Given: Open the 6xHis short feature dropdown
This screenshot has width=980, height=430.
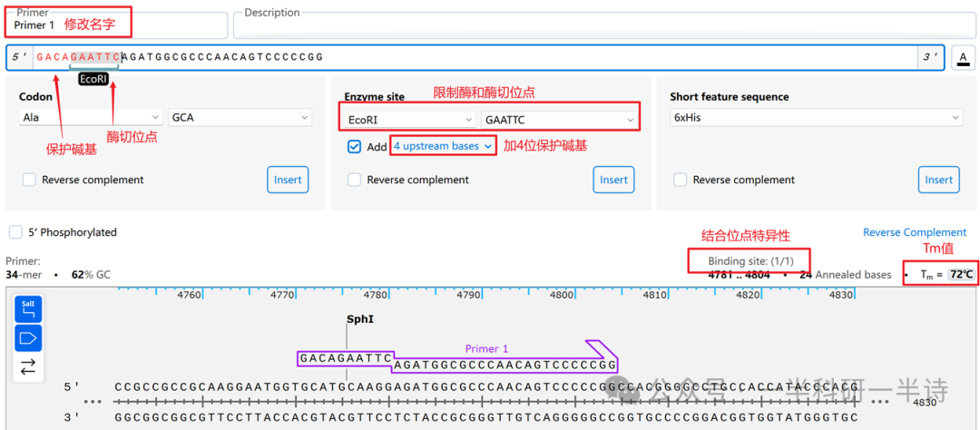Looking at the screenshot, I should pos(817,117).
